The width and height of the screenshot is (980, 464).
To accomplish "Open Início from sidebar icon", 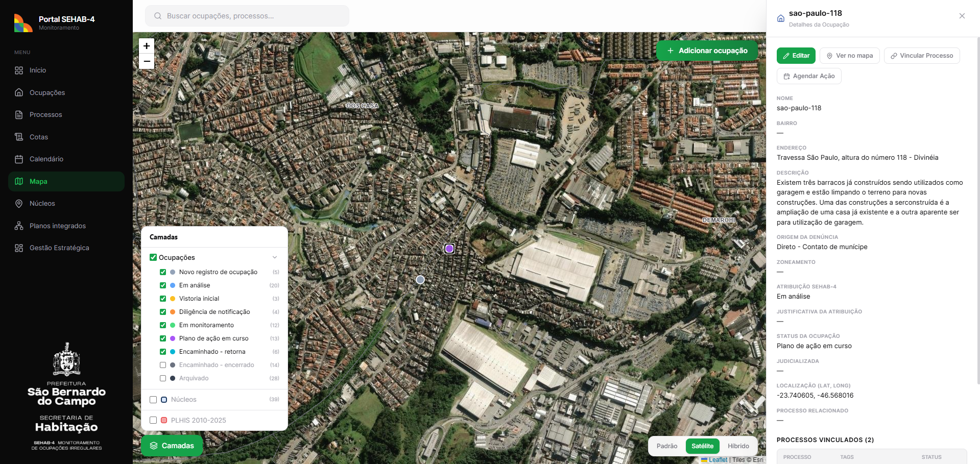I will (19, 70).
